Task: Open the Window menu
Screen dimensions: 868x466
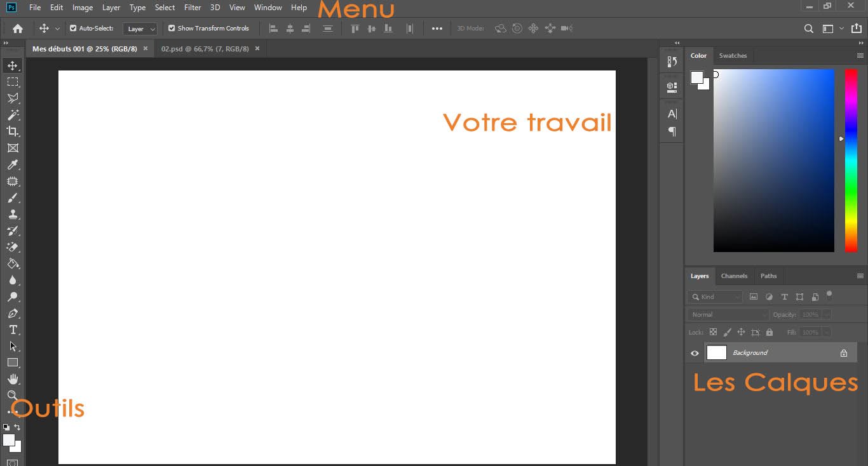Action: click(x=268, y=8)
